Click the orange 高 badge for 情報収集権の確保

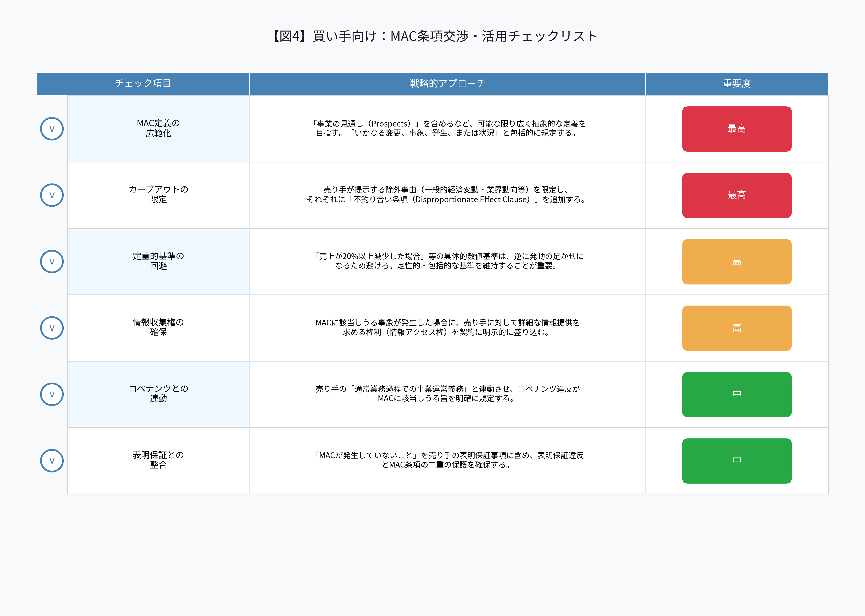point(736,327)
